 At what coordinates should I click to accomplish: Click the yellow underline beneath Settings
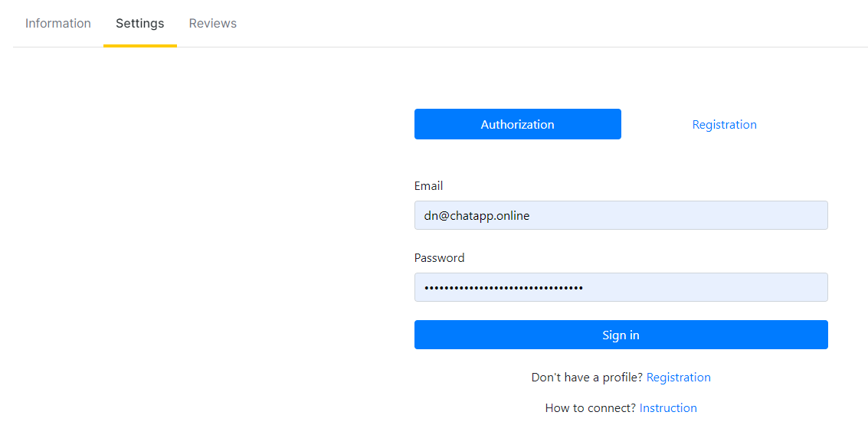(140, 45)
